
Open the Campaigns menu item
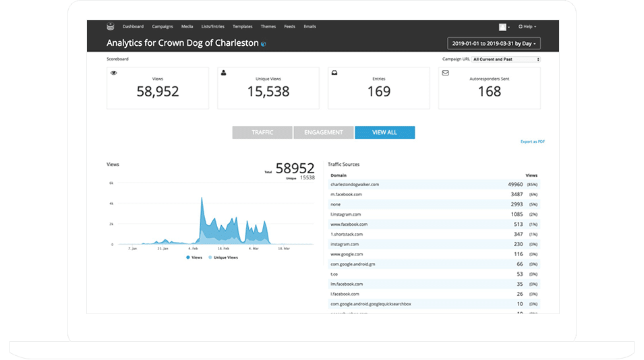click(163, 27)
